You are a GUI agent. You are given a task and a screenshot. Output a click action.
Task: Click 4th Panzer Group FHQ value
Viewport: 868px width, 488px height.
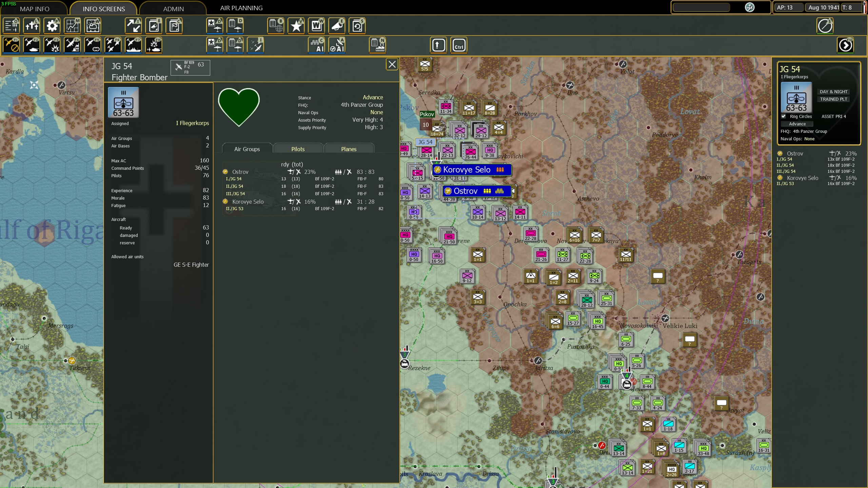point(362,105)
